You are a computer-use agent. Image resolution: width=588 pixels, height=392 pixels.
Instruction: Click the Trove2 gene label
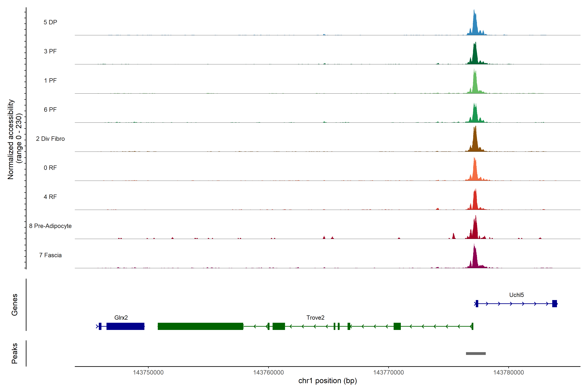coord(315,318)
